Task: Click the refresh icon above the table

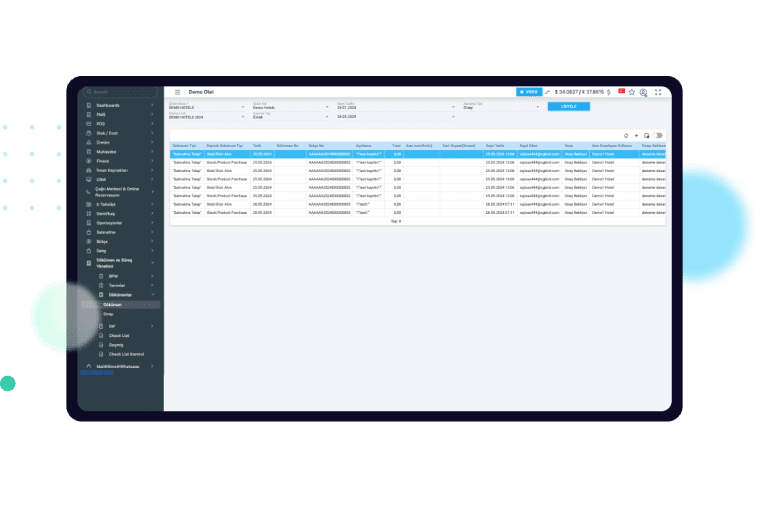Action: pyautogui.click(x=625, y=135)
